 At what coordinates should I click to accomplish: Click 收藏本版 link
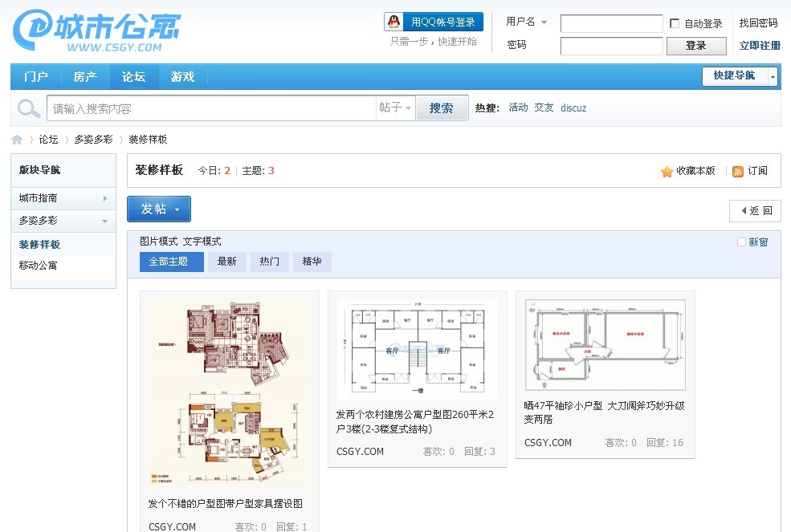tap(695, 171)
